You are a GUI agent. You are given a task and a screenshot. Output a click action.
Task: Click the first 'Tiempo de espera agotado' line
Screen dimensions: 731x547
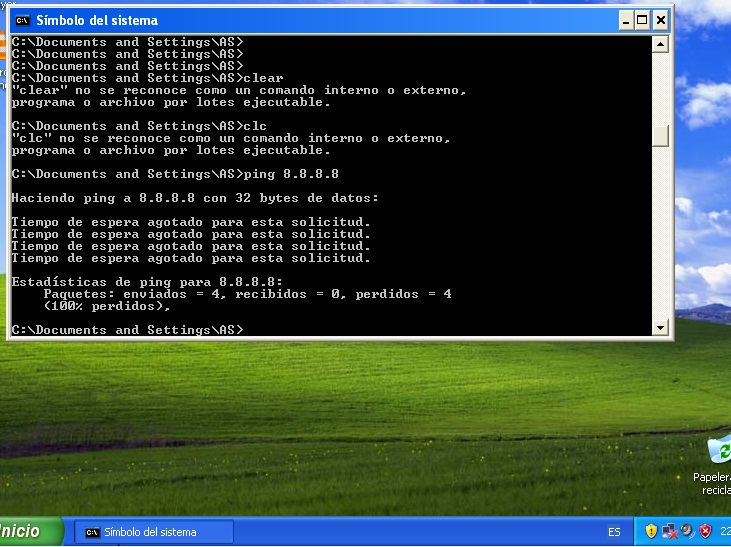click(x=191, y=222)
